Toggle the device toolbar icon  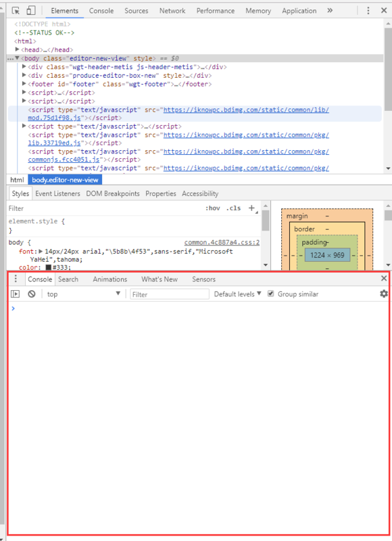(31, 11)
